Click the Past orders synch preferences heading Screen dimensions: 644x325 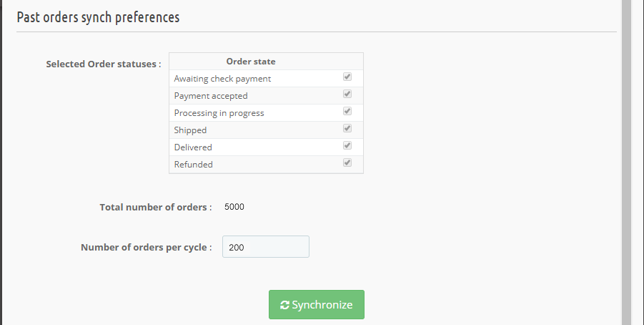98,18
